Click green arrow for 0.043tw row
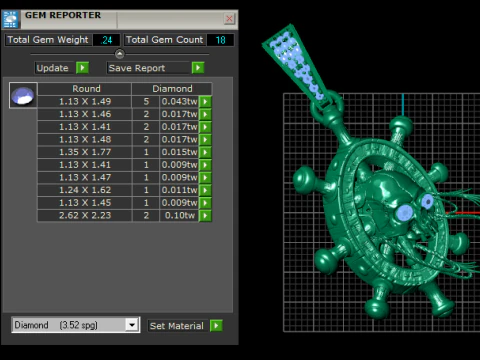Viewport: 480px width, 360px height. pos(205,101)
